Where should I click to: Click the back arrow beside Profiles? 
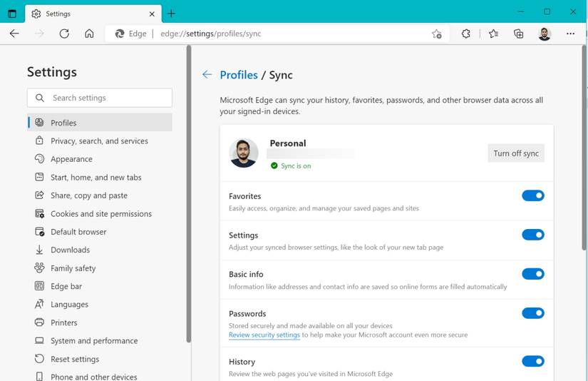coord(207,75)
